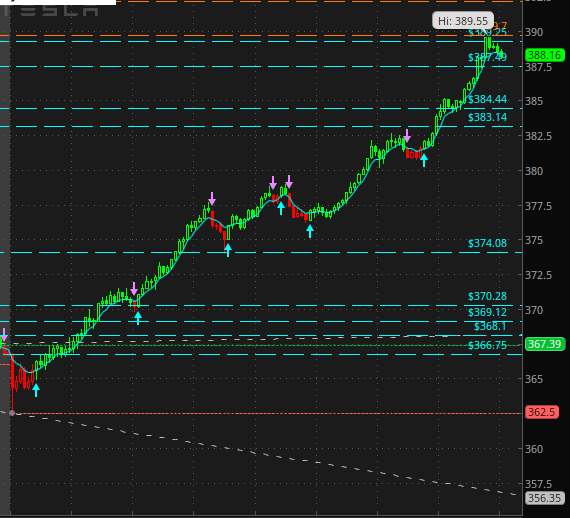The height and width of the screenshot is (518, 570).
Task: Click the cyan up arrow just above the $374.08 line
Action: [228, 250]
